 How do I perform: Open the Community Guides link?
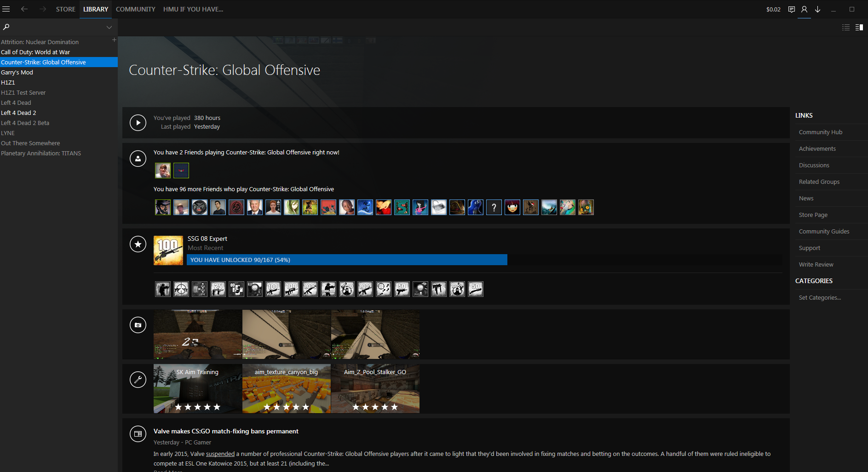[824, 231]
